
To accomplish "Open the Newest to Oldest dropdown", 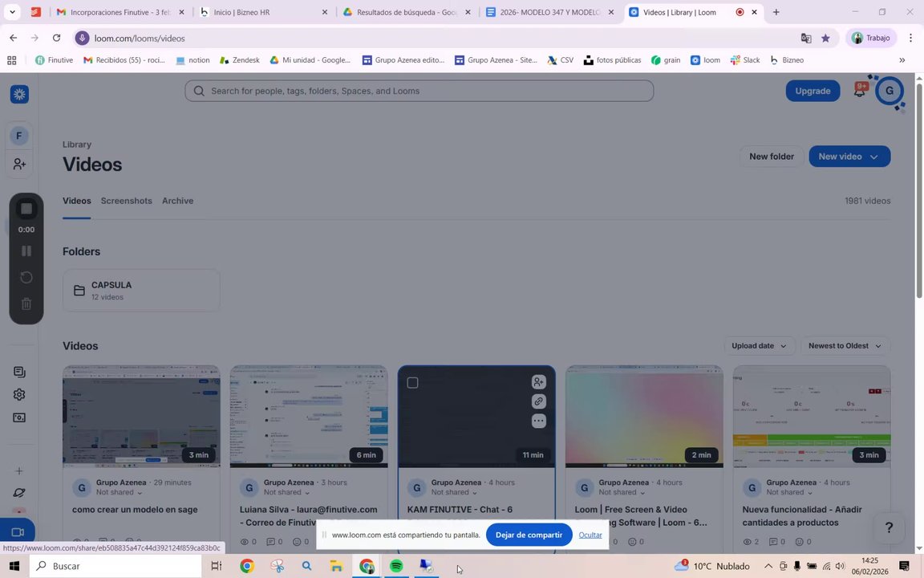I will pyautogui.click(x=845, y=346).
